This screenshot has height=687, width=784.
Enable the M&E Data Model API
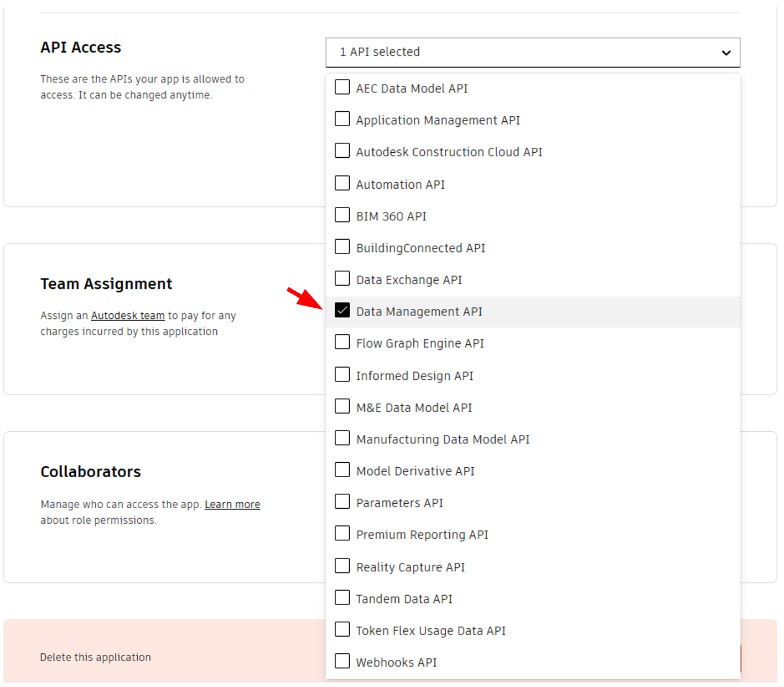[342, 407]
